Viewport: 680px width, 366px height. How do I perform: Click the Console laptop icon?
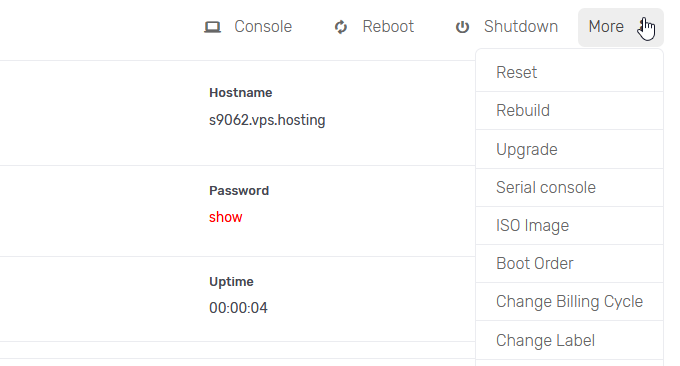[x=212, y=27]
